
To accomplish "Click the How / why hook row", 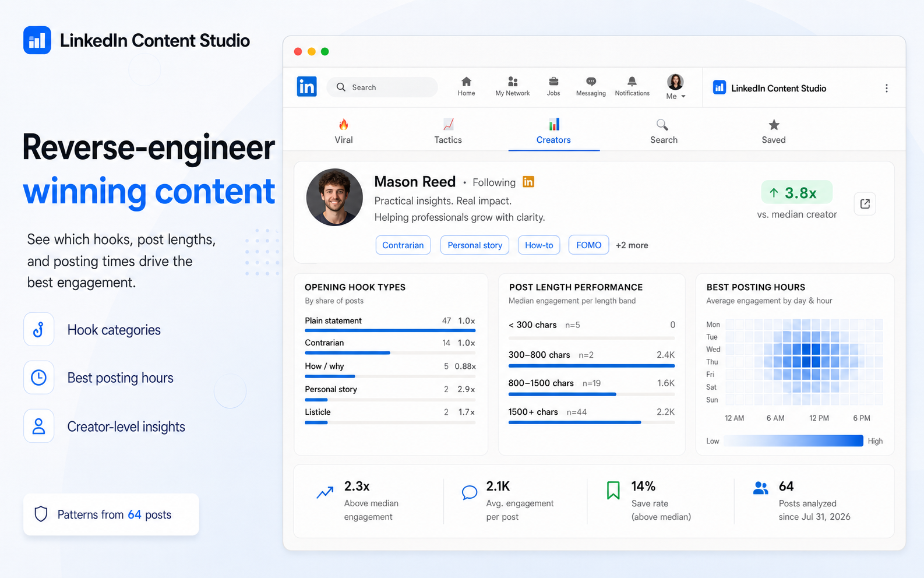I will tap(390, 369).
